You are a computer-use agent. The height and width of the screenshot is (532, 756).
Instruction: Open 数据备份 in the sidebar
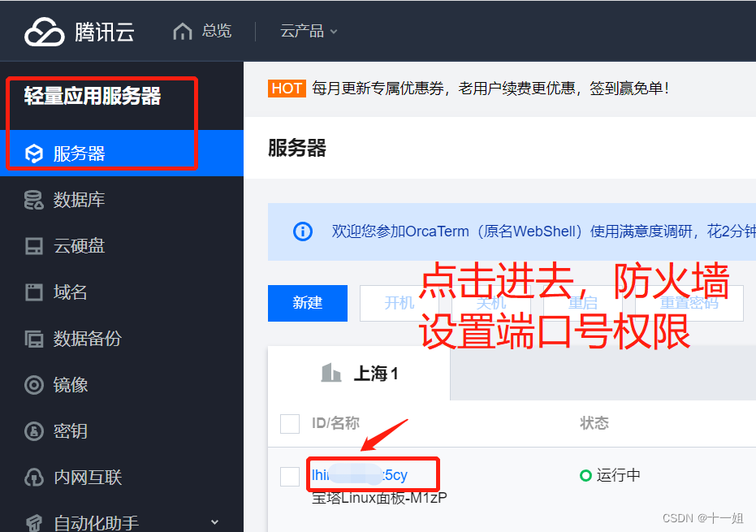point(87,339)
